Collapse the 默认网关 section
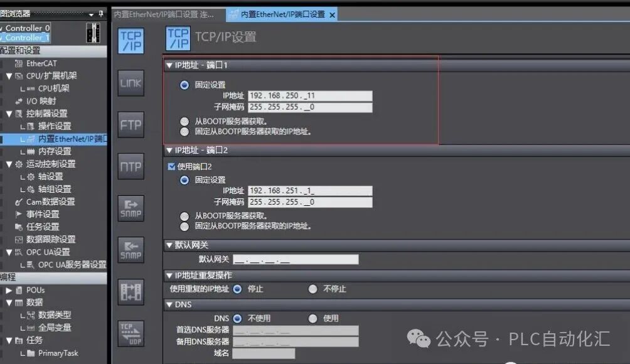 [x=169, y=245]
